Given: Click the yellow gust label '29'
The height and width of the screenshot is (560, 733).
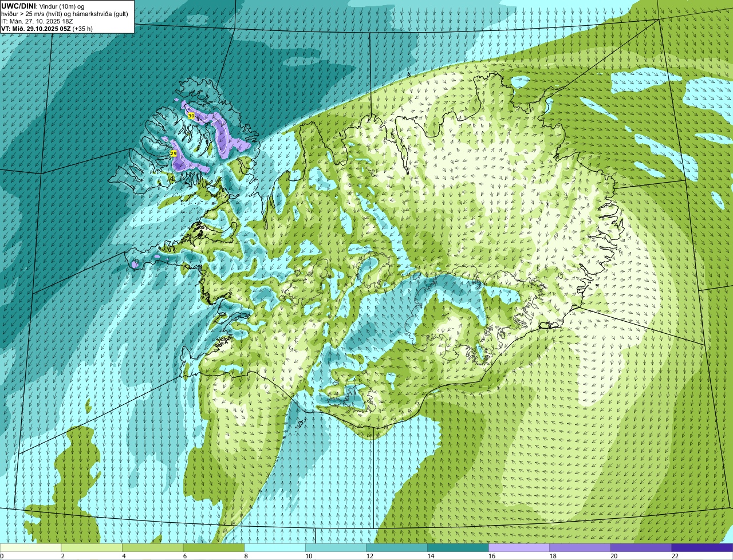Looking at the screenshot, I should [174, 153].
